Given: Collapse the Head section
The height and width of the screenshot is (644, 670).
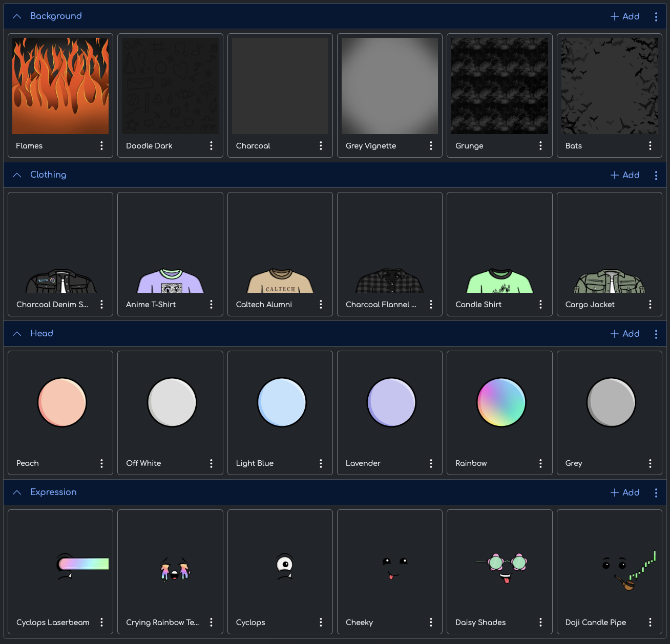Looking at the screenshot, I should coord(17,334).
